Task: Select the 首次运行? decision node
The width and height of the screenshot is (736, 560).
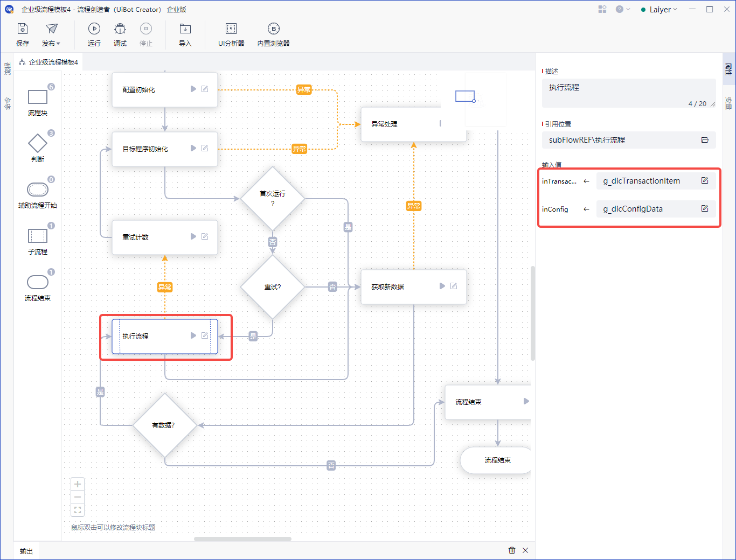Action: click(273, 199)
